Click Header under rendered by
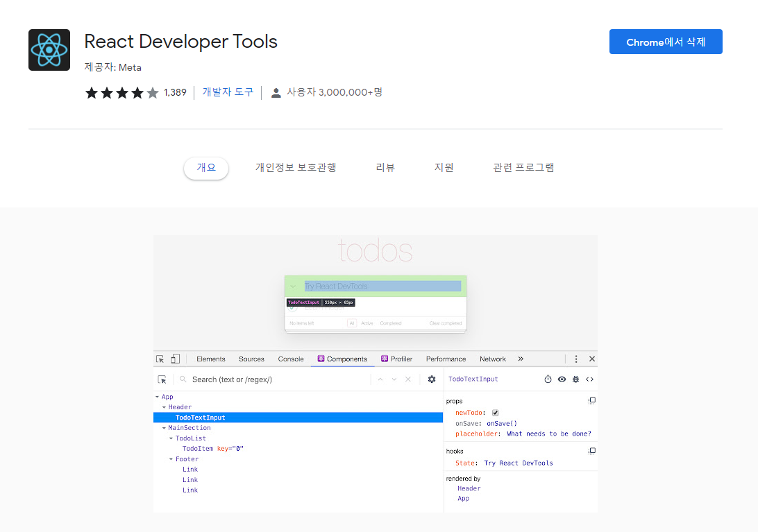The height and width of the screenshot is (532, 758). [x=469, y=488]
